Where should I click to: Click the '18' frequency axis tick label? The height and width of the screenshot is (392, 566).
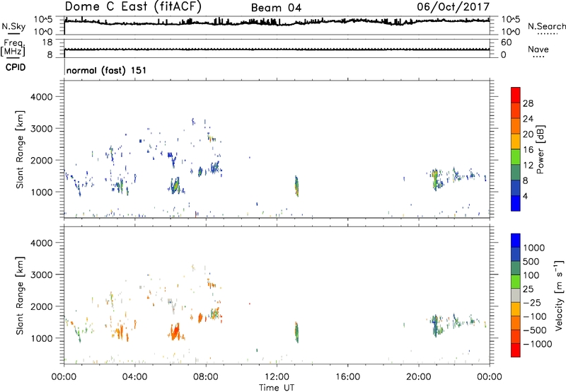47,42
